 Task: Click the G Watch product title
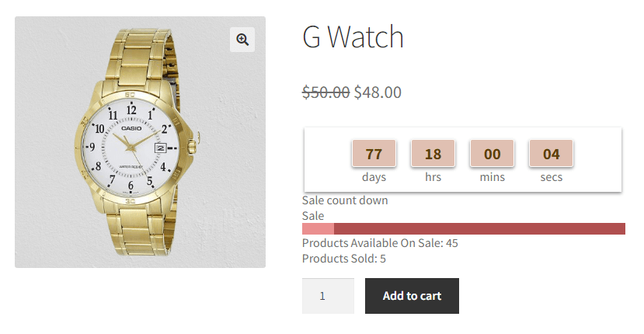pyautogui.click(x=353, y=37)
